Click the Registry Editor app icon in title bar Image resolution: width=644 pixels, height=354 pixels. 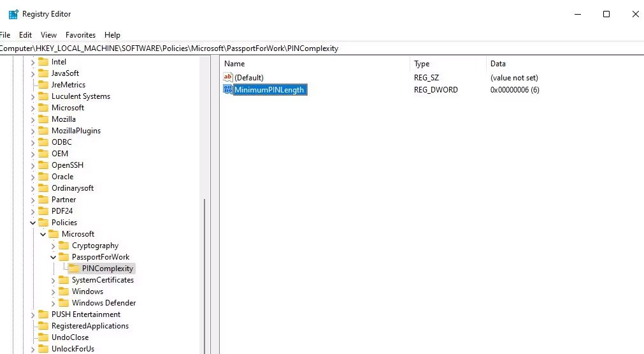click(x=13, y=14)
